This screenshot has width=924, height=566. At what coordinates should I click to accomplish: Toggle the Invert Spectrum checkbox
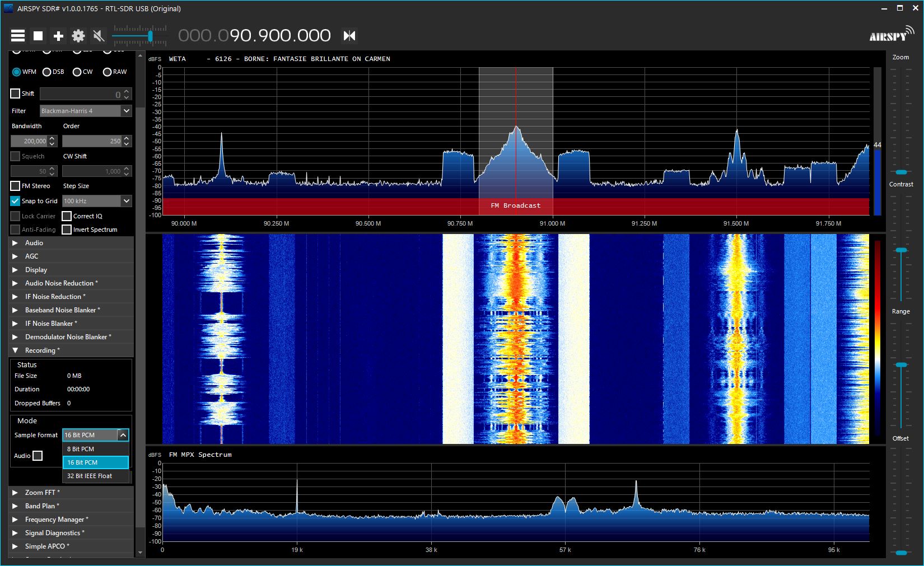pos(67,230)
